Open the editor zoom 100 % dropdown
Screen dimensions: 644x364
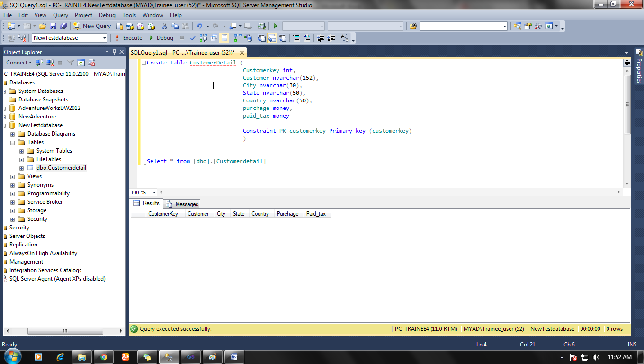[154, 192]
